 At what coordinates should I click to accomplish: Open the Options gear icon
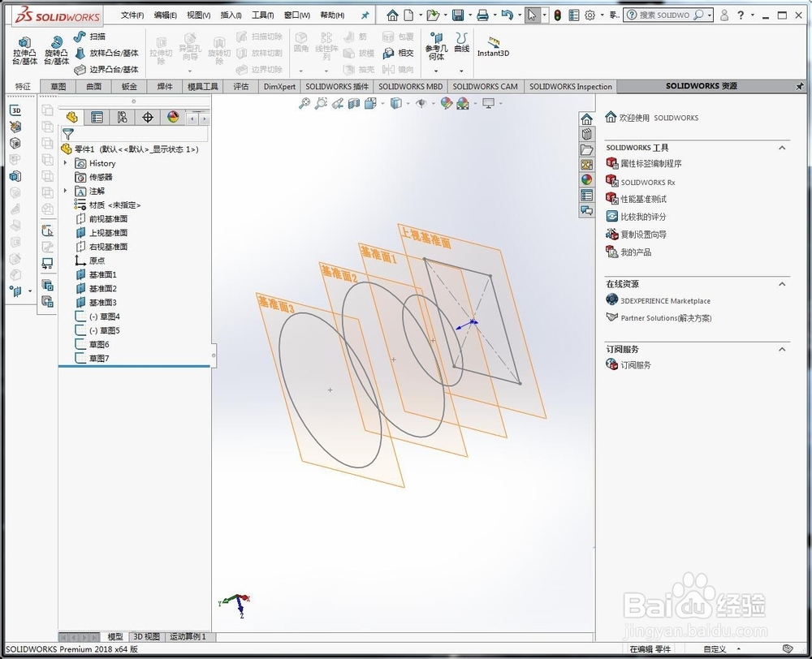[590, 15]
